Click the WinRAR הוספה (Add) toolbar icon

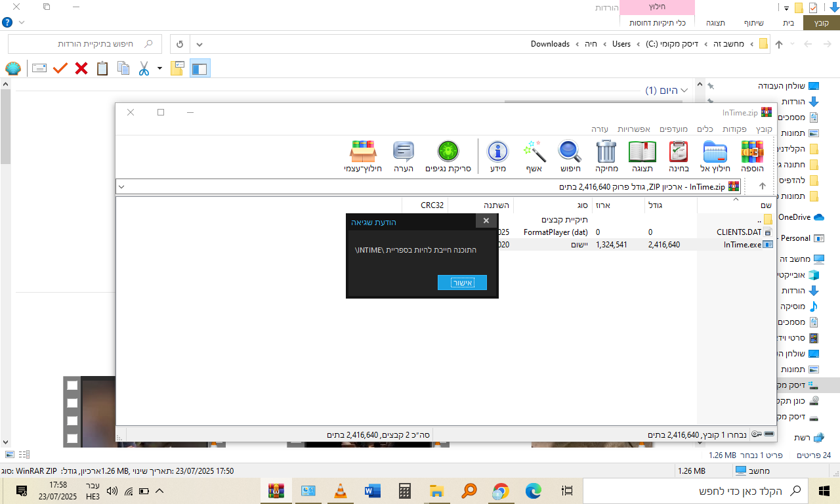tap(752, 157)
